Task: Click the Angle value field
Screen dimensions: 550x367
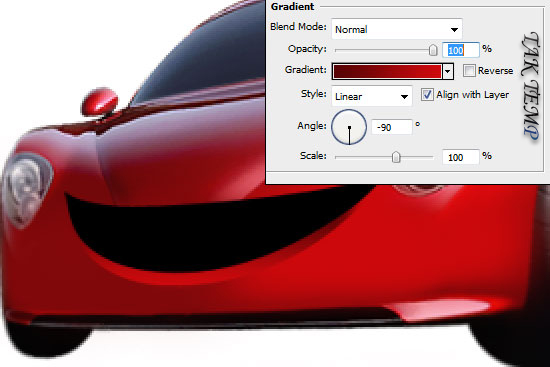Action: [392, 127]
